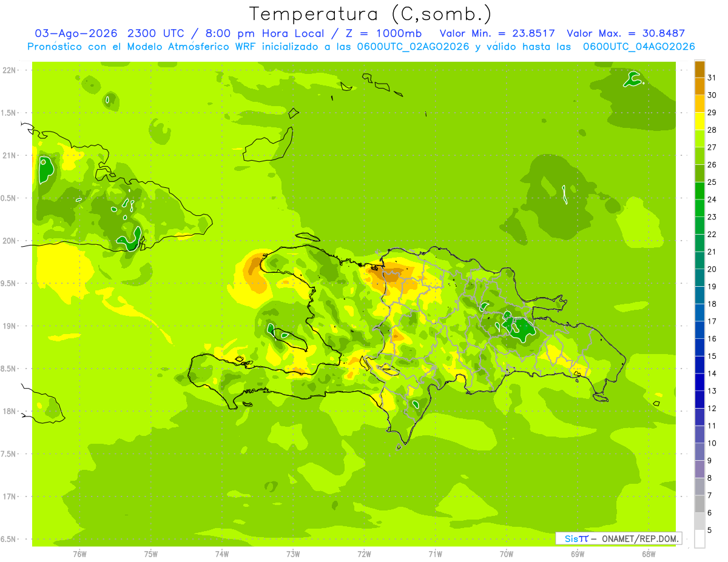Click the "70W" longitude label
Image resolution: width=728 pixels, height=562 pixels.
(x=507, y=554)
